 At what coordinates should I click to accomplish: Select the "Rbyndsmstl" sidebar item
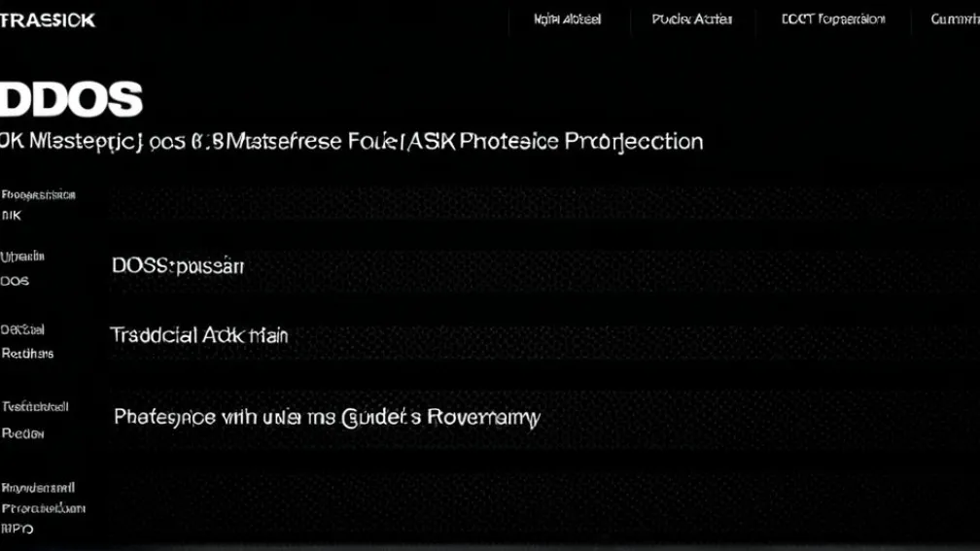[38, 487]
